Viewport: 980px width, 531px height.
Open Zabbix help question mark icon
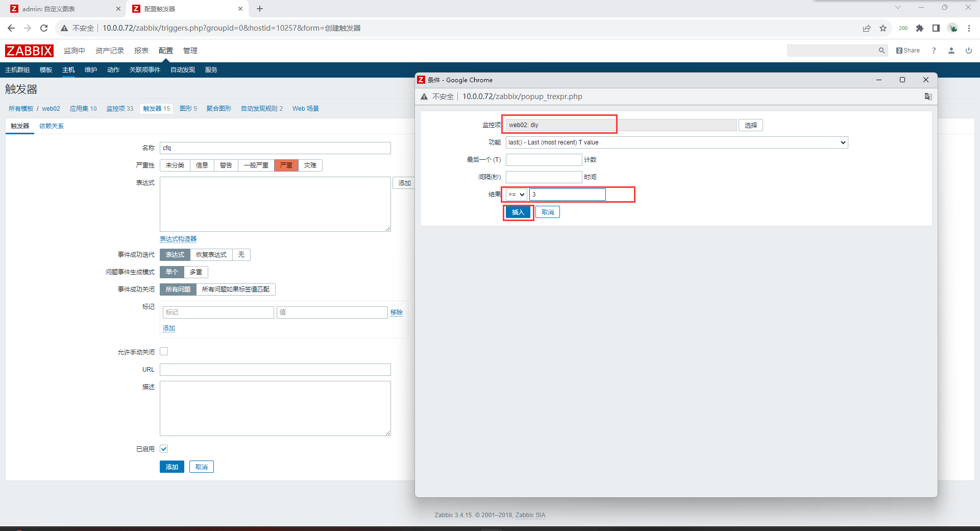(x=934, y=51)
